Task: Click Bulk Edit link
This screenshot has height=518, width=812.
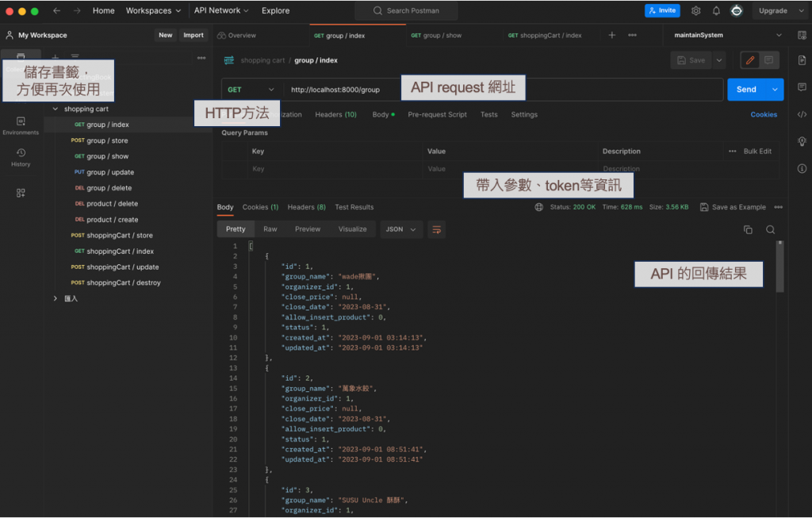Action: [757, 152]
